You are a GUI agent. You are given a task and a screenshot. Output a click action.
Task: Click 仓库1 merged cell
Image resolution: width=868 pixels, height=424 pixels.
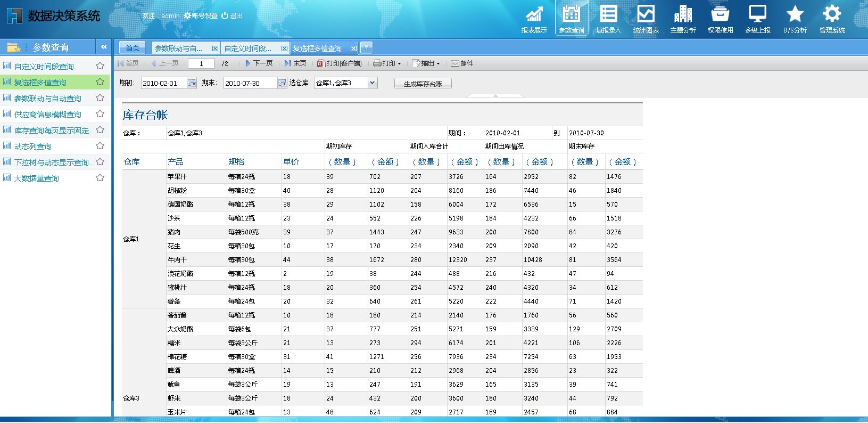click(144, 239)
